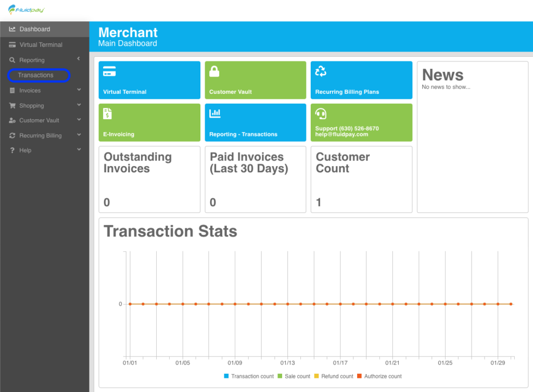Click the 01/13 axis label on the chart

(287, 363)
